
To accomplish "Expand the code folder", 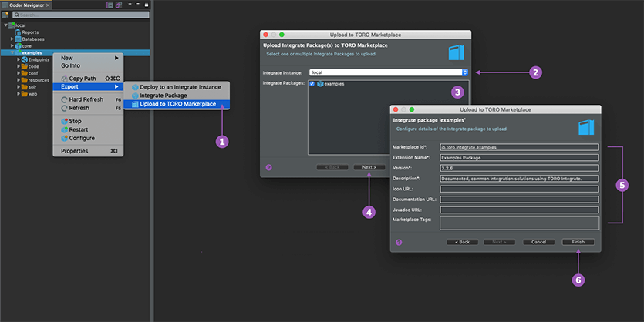I will click(19, 66).
